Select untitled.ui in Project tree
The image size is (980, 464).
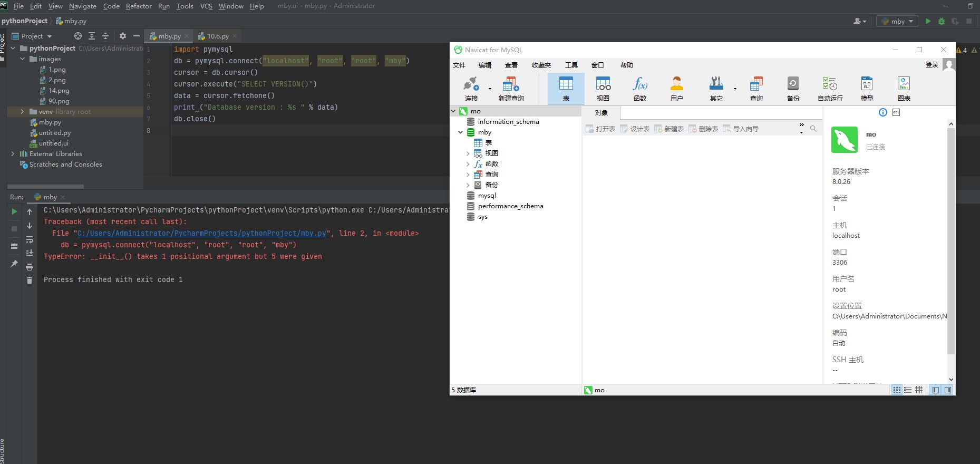(x=49, y=143)
